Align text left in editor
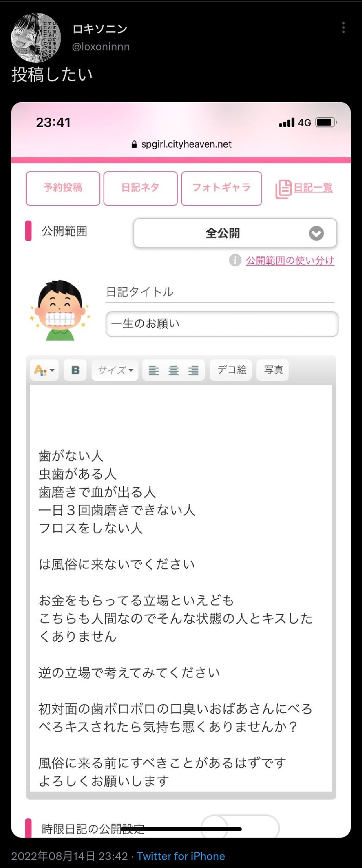The height and width of the screenshot is (868, 362). 154,371
